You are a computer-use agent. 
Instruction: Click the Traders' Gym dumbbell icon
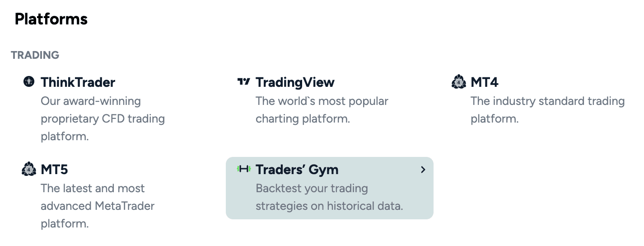coord(243,169)
